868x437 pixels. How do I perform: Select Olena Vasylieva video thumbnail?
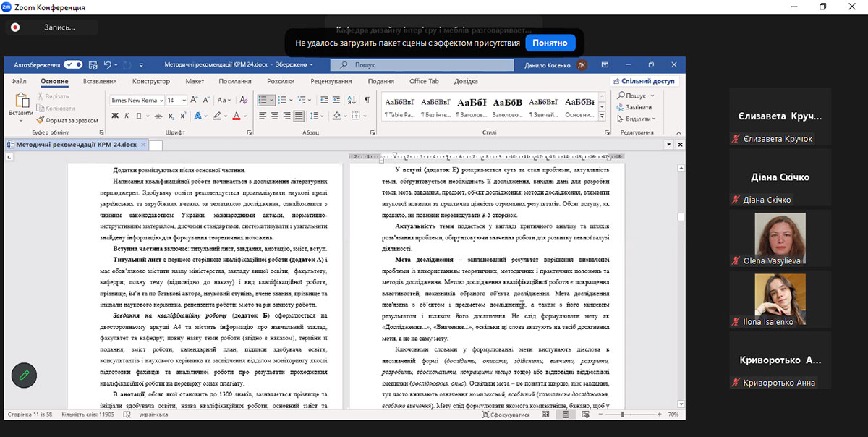780,239
